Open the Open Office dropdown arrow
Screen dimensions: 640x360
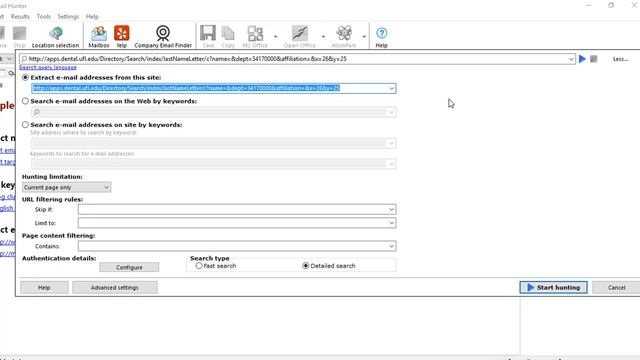click(323, 37)
